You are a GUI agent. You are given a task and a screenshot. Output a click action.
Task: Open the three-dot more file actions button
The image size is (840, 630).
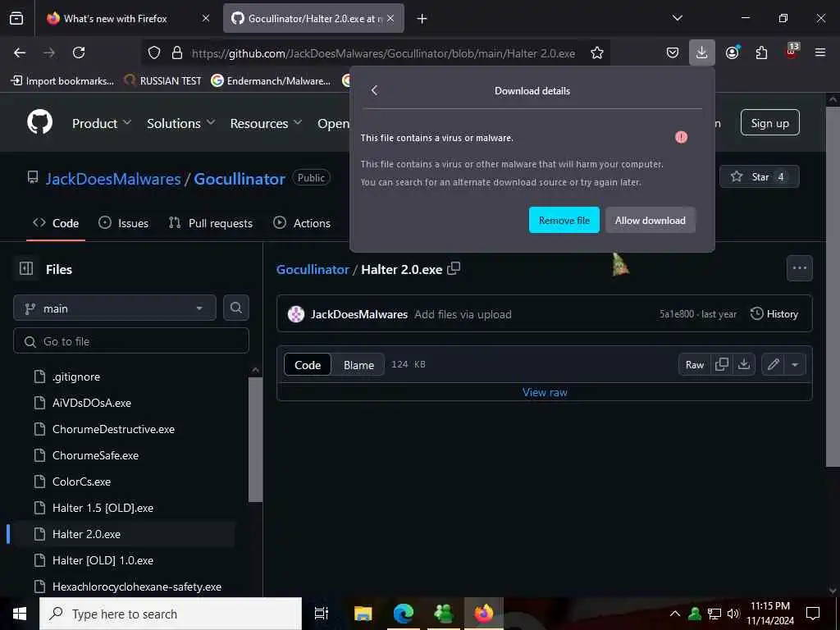[799, 268]
